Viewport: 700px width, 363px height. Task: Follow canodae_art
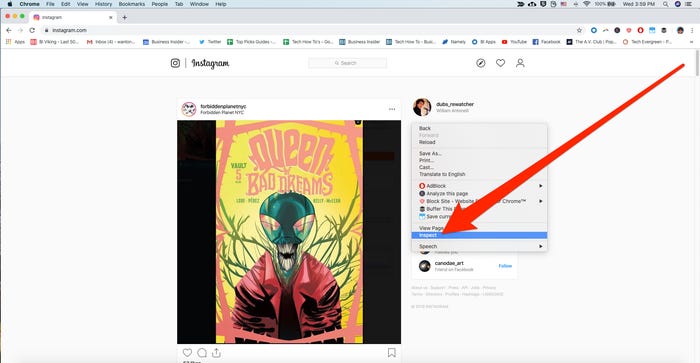point(505,266)
